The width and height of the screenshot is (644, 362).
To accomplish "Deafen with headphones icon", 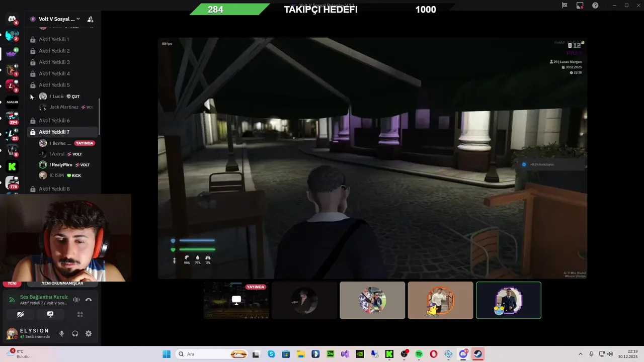I will click(75, 333).
